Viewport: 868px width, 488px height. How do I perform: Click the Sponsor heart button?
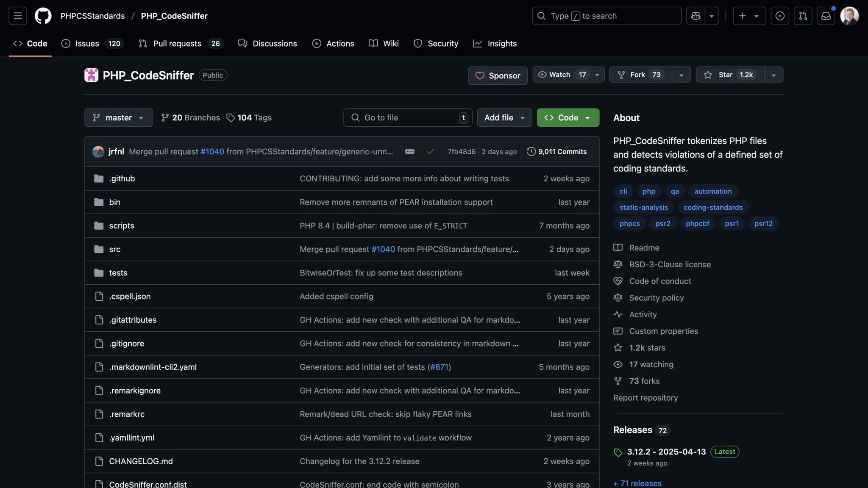click(498, 75)
